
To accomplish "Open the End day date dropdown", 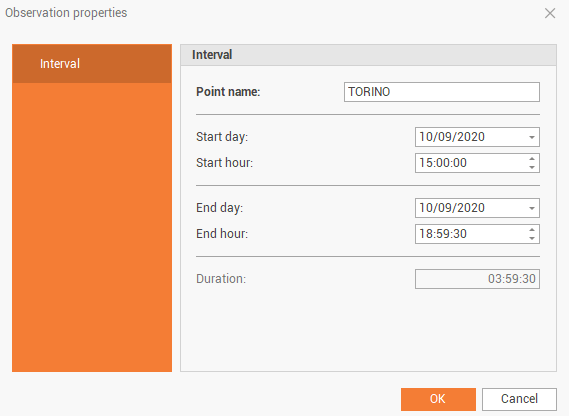I will 532,208.
